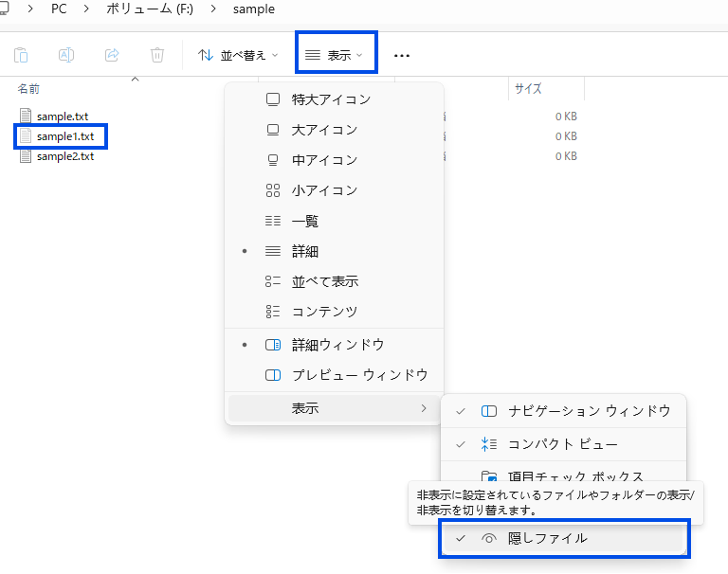Select コンテンツ content view option
Image resolution: width=728 pixels, height=574 pixels.
click(334, 312)
